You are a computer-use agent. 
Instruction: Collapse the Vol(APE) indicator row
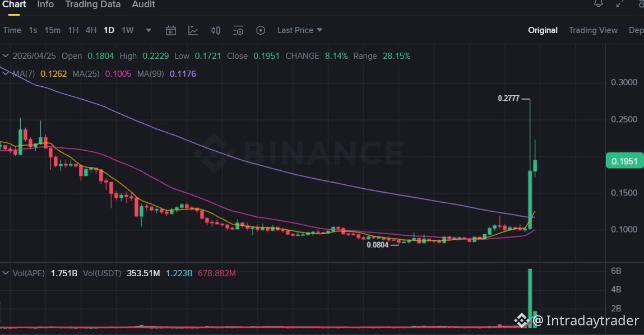coord(6,273)
